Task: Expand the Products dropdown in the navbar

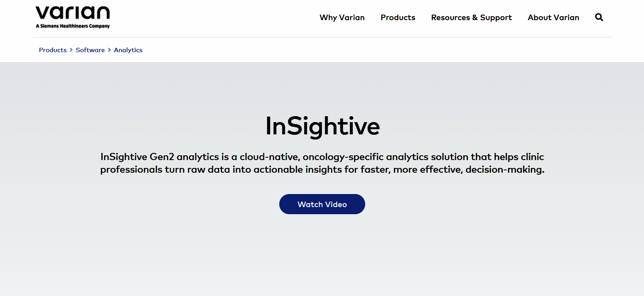Action: click(398, 17)
